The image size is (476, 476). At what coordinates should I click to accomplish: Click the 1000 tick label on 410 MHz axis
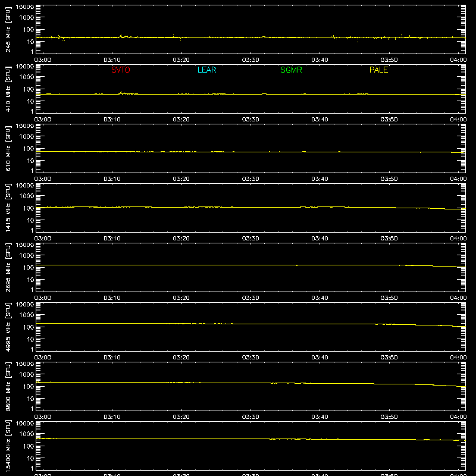[x=27, y=77]
